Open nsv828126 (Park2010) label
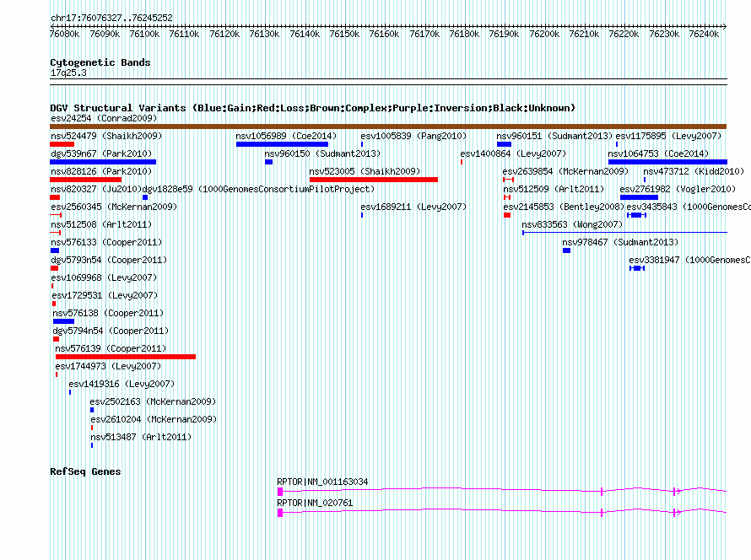This screenshot has height=560, width=751. tap(101, 171)
